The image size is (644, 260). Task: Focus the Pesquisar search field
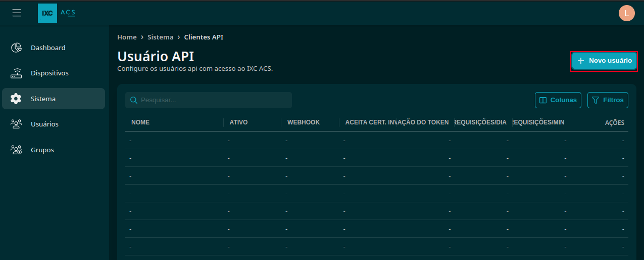tap(212, 100)
